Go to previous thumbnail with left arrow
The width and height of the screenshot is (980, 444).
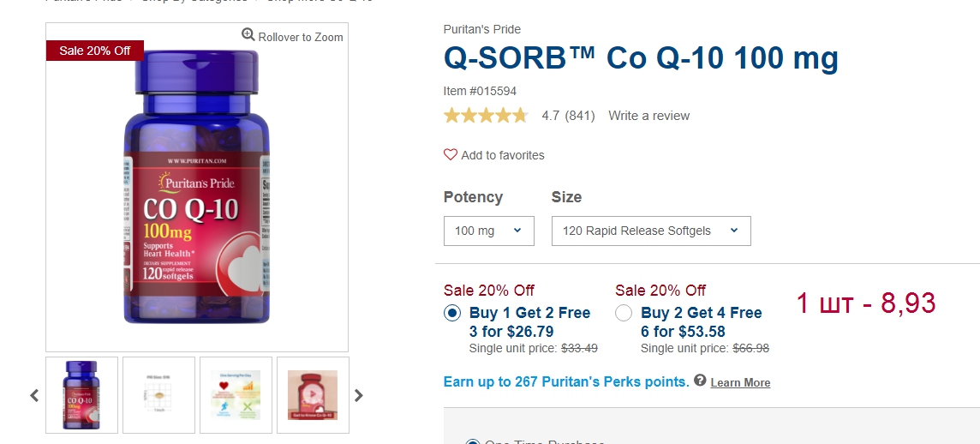click(34, 396)
